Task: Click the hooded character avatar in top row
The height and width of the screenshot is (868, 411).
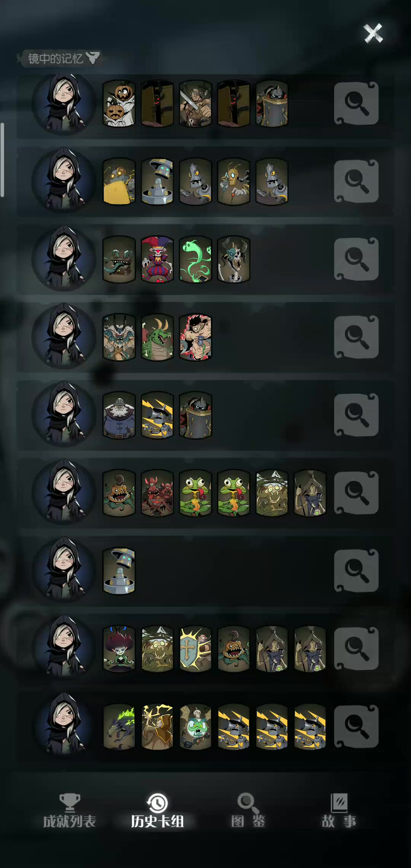Action: pyautogui.click(x=64, y=104)
